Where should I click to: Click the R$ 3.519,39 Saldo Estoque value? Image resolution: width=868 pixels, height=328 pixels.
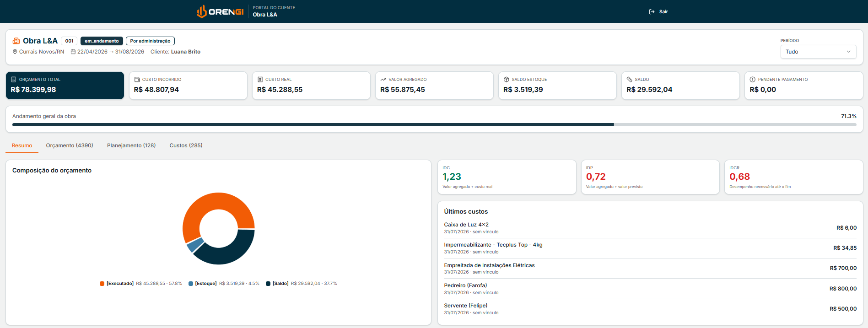click(x=523, y=90)
